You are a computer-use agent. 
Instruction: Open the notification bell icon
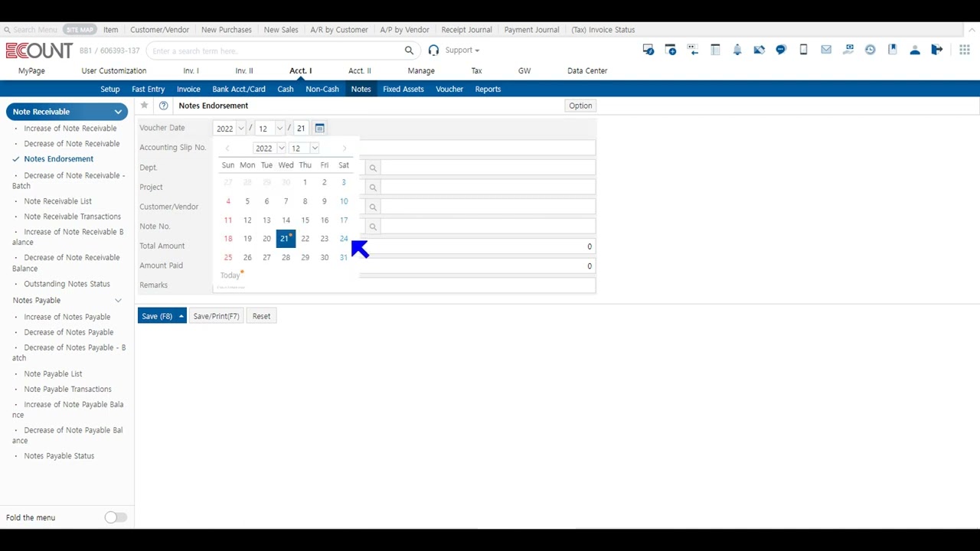(737, 50)
